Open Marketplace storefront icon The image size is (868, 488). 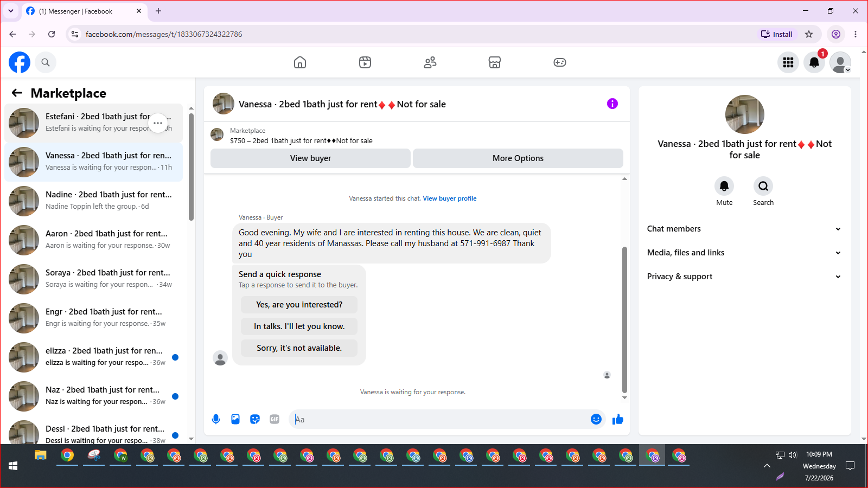495,62
